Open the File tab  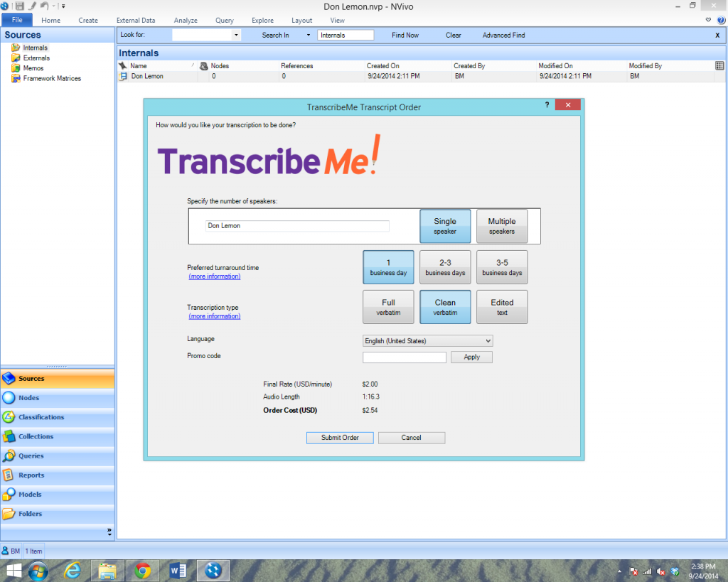coord(17,20)
